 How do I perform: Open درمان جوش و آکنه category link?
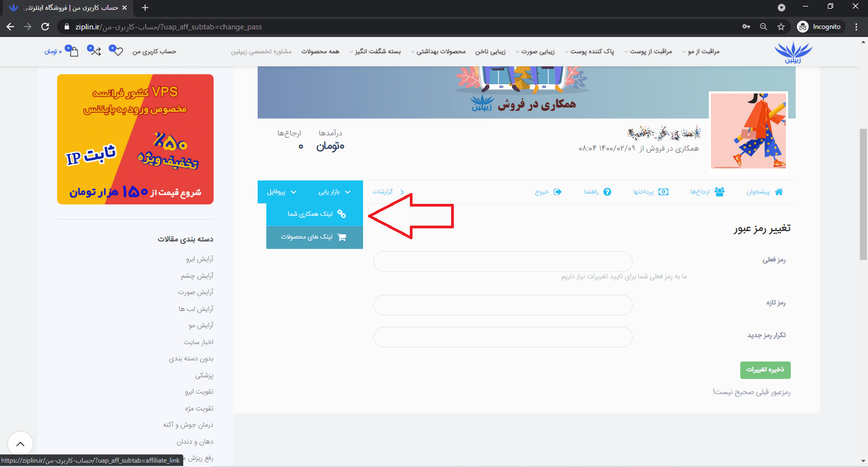coord(188,425)
